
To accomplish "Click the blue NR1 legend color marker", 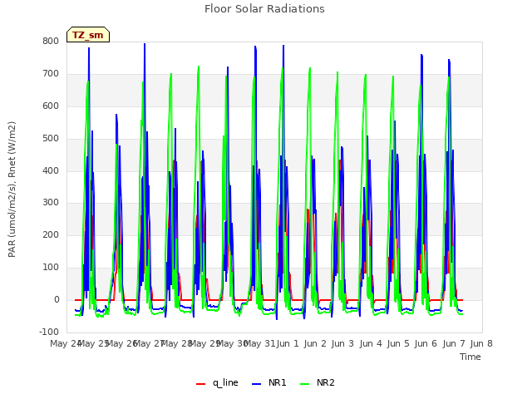I will click(x=257, y=384).
